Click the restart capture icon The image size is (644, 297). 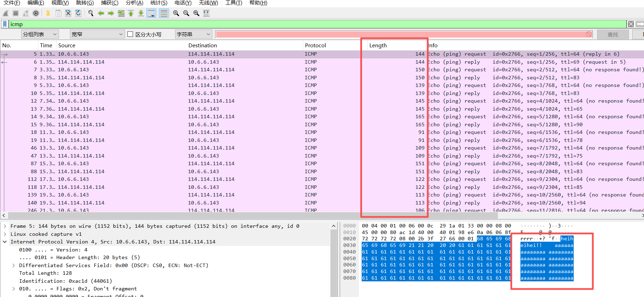[x=26, y=13]
